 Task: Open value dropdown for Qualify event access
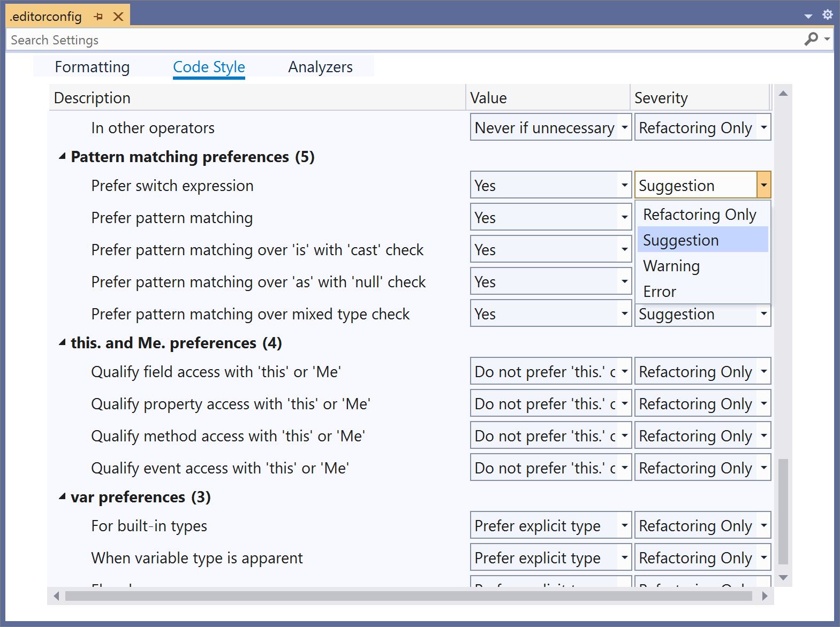coord(624,468)
